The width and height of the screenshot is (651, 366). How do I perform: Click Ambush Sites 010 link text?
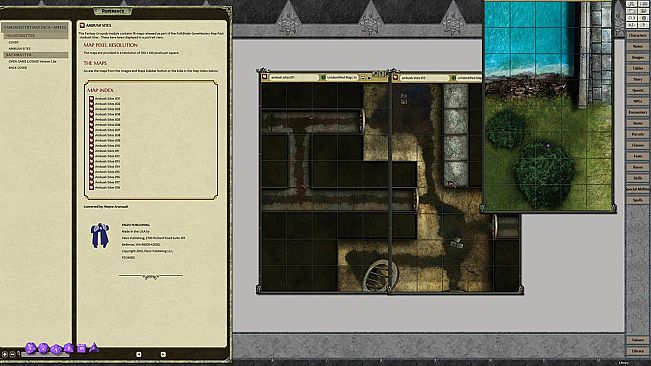108,146
